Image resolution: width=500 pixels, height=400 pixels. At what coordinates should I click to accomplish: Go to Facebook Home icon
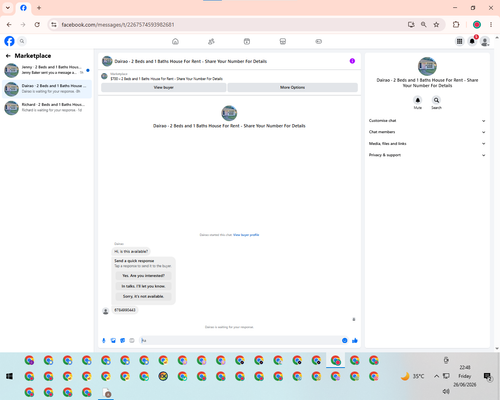(x=175, y=41)
